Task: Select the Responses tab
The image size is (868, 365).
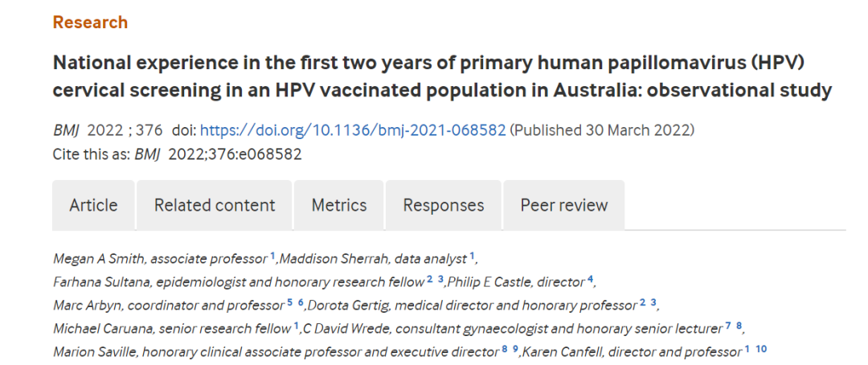Action: pos(444,205)
